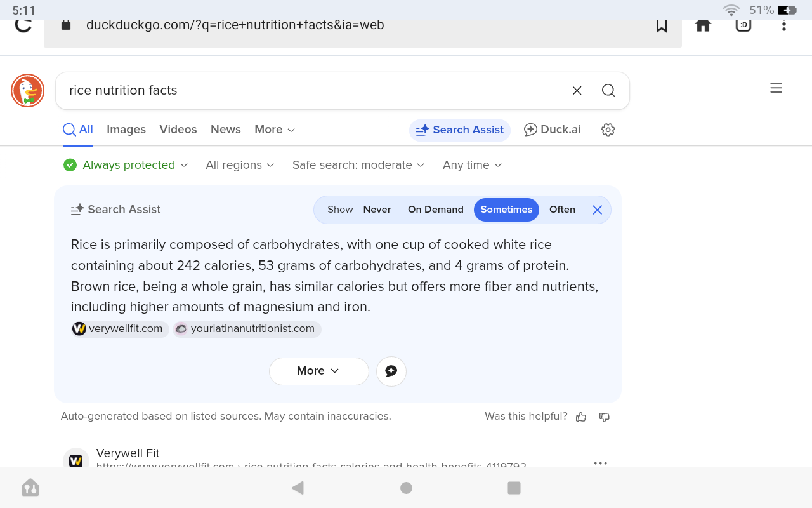Select the Sometimes show option
Screen dimensions: 812x508
tap(506, 210)
